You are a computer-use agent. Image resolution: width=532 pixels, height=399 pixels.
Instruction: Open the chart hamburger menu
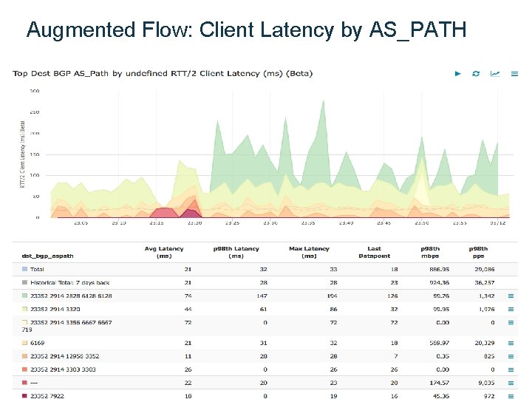(x=514, y=74)
